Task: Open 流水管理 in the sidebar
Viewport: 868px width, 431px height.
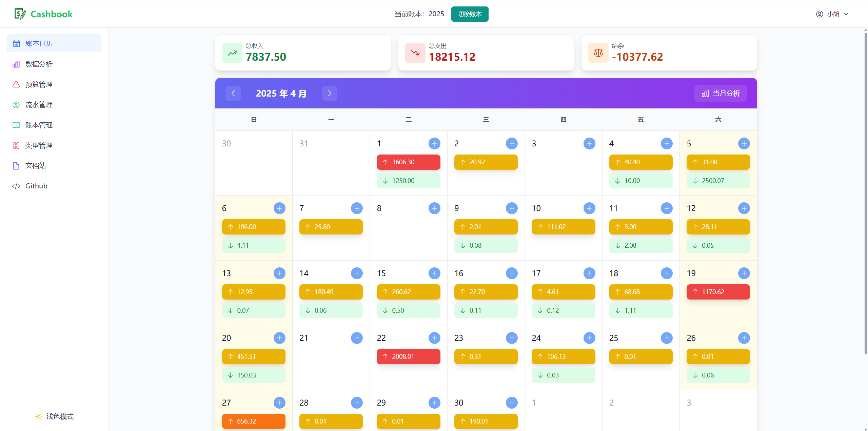Action: [54, 105]
